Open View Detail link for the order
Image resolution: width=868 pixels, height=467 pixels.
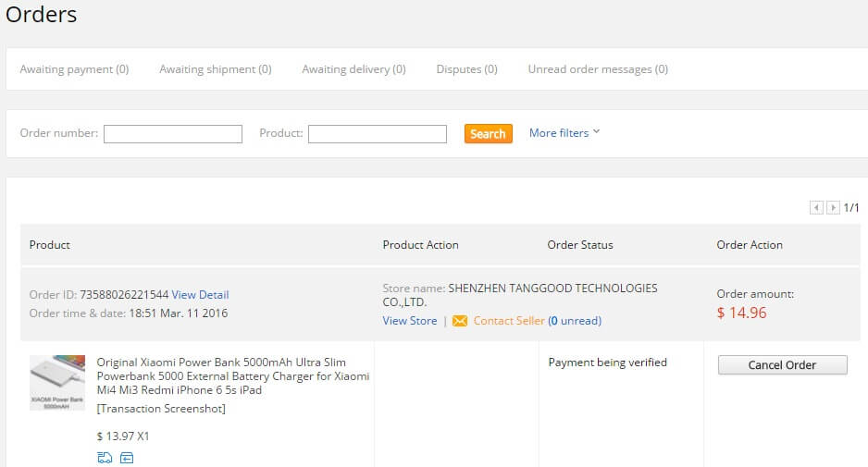tap(200, 295)
